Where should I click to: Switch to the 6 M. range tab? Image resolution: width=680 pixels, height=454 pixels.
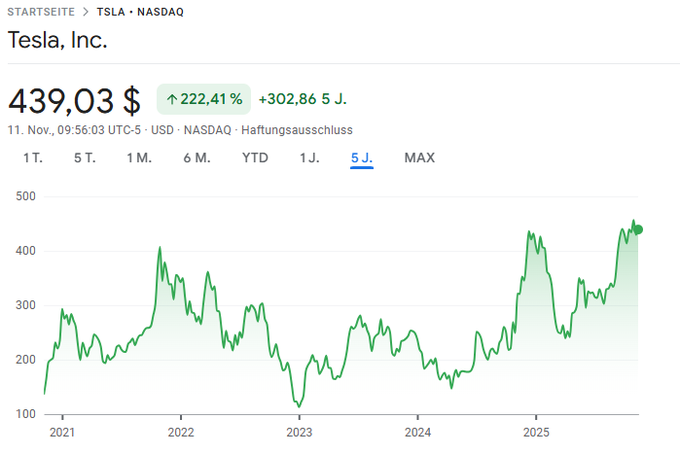(x=197, y=158)
